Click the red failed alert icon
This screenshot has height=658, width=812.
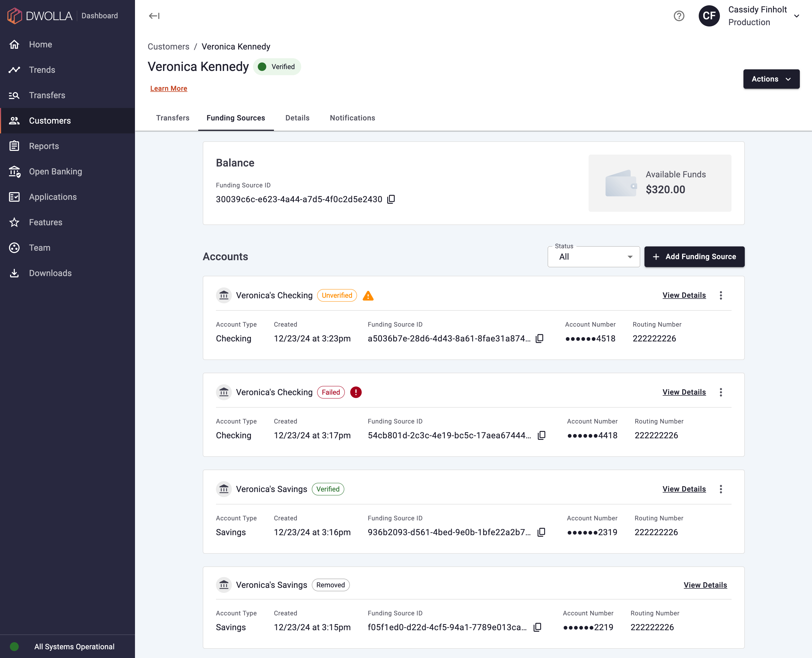tap(356, 392)
